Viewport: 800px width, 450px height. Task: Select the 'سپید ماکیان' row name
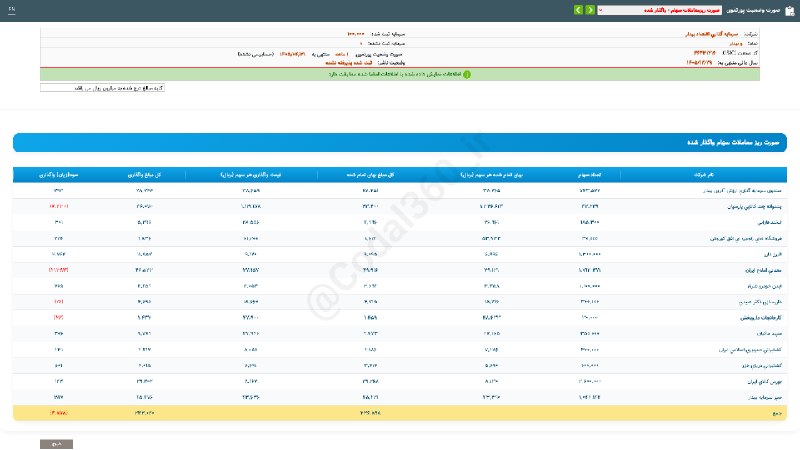click(x=769, y=334)
